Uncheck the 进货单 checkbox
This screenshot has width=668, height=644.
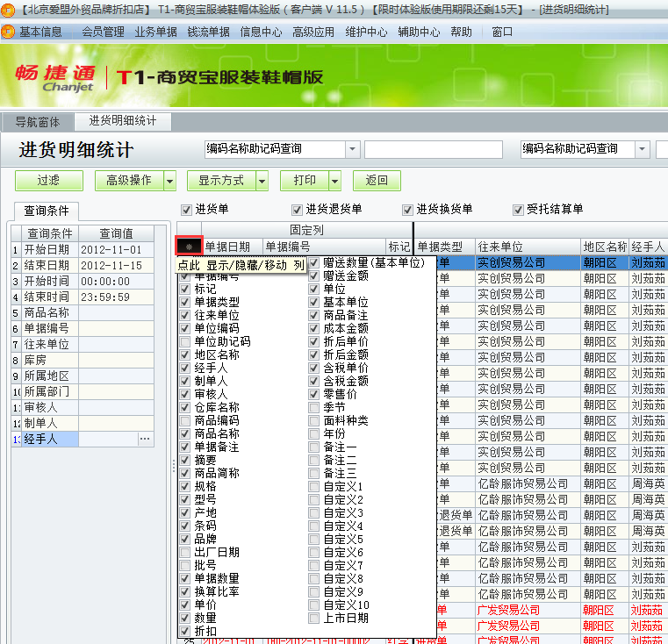[x=186, y=210]
